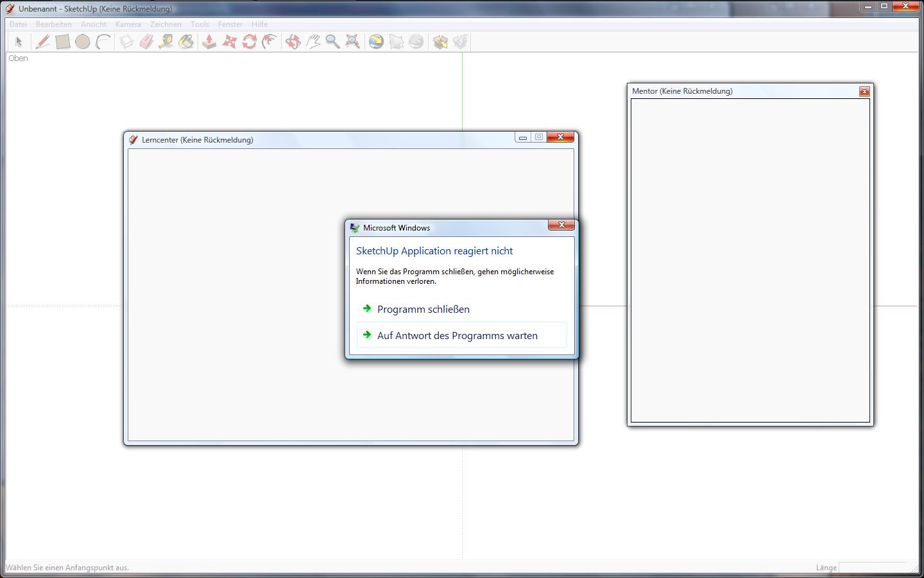Select the Zoom Extents tool
Viewport: 924px width, 578px height.
click(x=352, y=42)
